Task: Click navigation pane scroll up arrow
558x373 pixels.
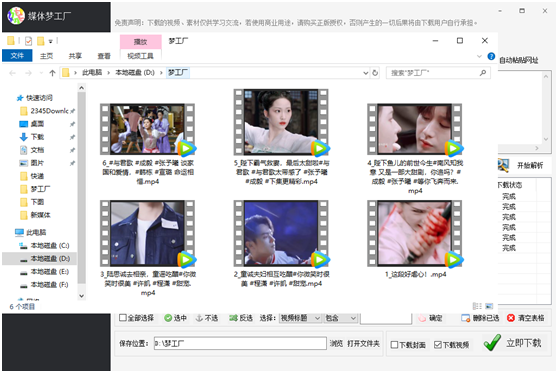Action: 81,88
